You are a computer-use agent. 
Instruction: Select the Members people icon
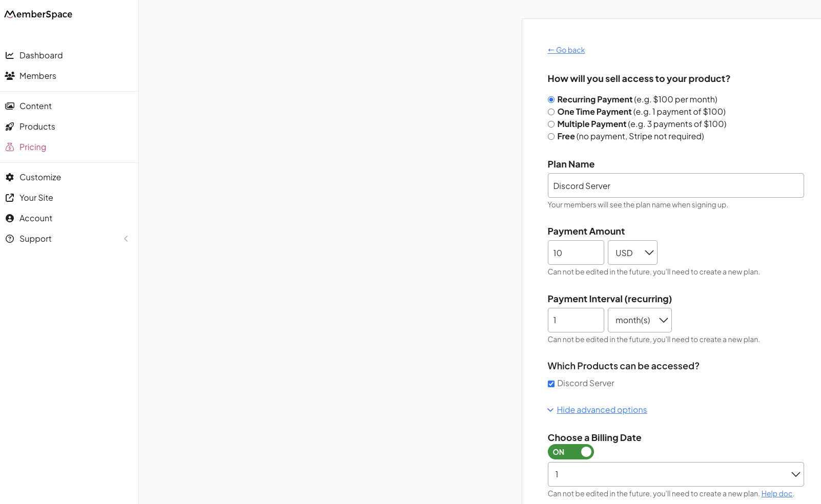pos(10,75)
